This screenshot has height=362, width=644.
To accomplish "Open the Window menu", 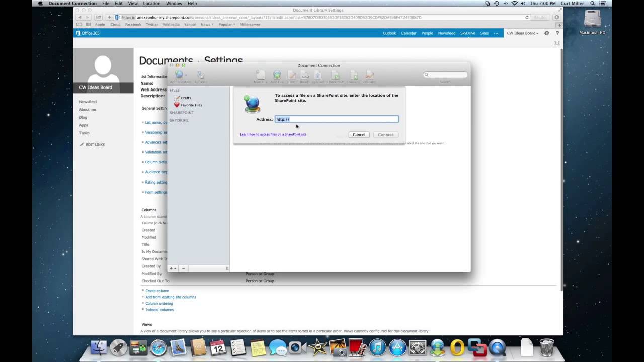I will click(174, 3).
